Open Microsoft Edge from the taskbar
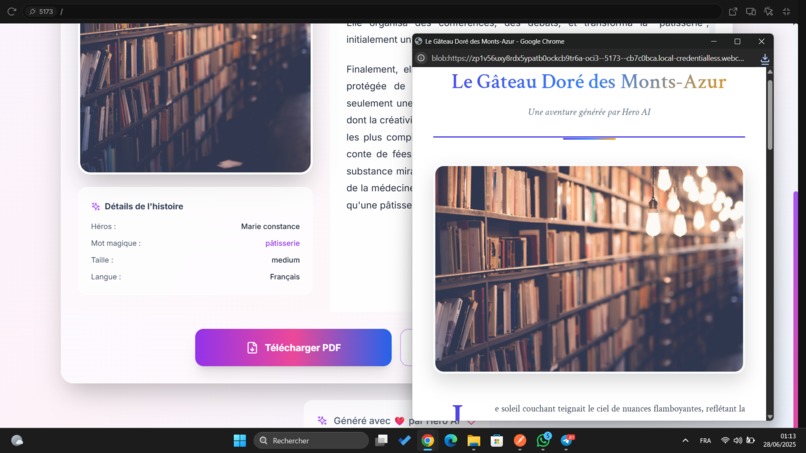 coord(451,441)
